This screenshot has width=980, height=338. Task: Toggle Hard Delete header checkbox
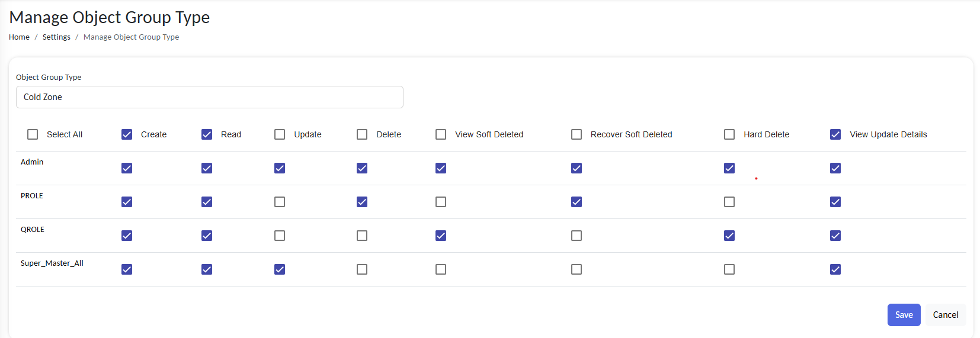(x=729, y=134)
